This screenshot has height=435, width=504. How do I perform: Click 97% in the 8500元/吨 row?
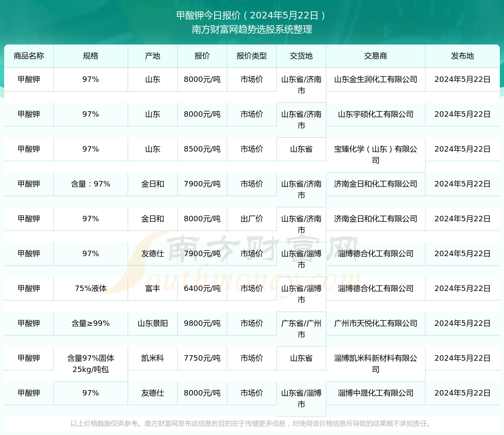pos(91,149)
